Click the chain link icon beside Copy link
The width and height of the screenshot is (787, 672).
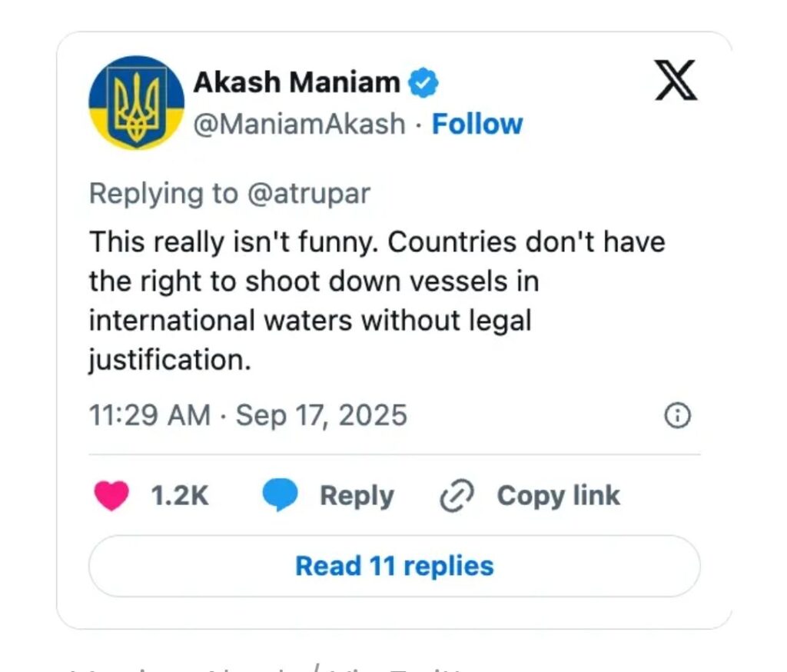click(457, 496)
